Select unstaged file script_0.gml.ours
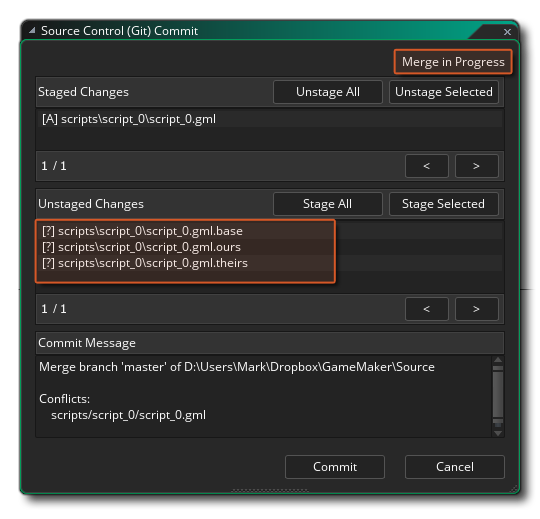The height and width of the screenshot is (519, 540). coord(270,247)
